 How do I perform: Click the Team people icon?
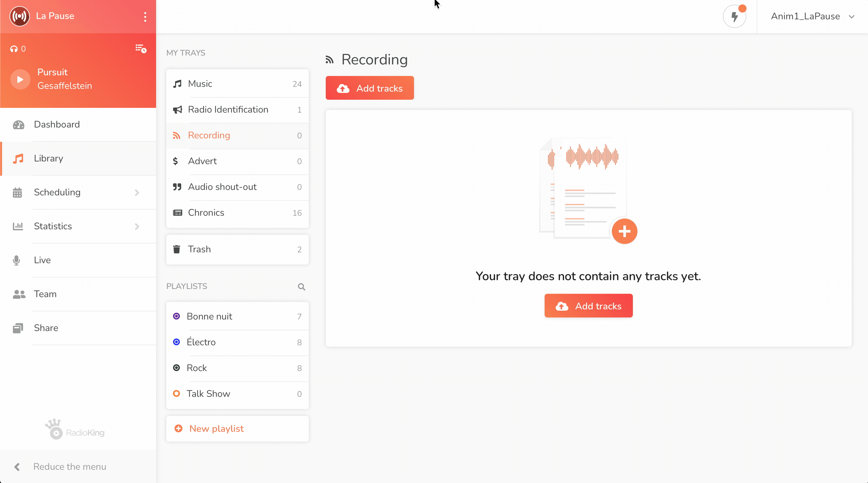tap(19, 294)
